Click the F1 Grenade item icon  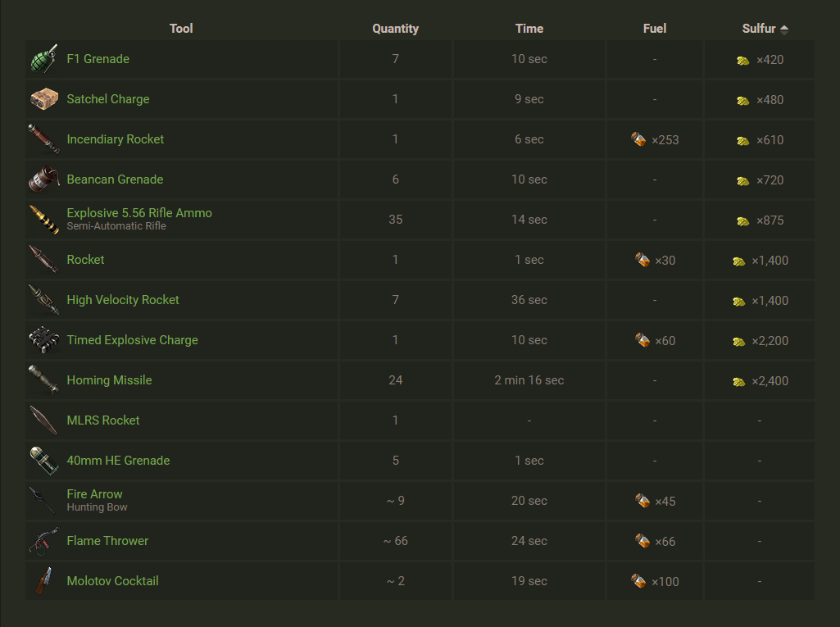click(x=43, y=60)
